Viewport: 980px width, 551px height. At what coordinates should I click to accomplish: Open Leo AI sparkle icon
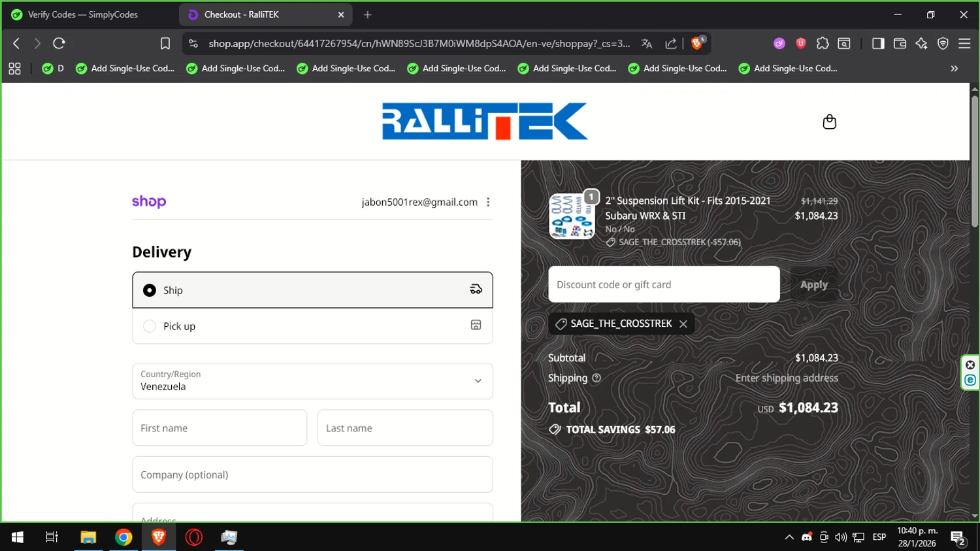tap(921, 43)
